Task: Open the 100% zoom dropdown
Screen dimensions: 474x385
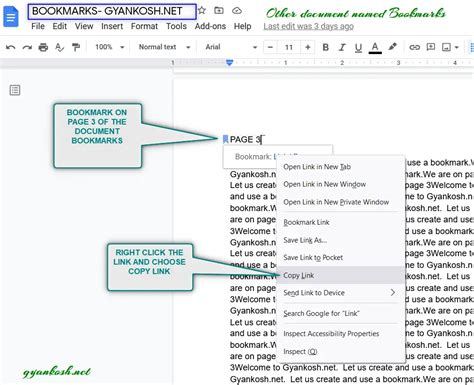Action: point(110,47)
